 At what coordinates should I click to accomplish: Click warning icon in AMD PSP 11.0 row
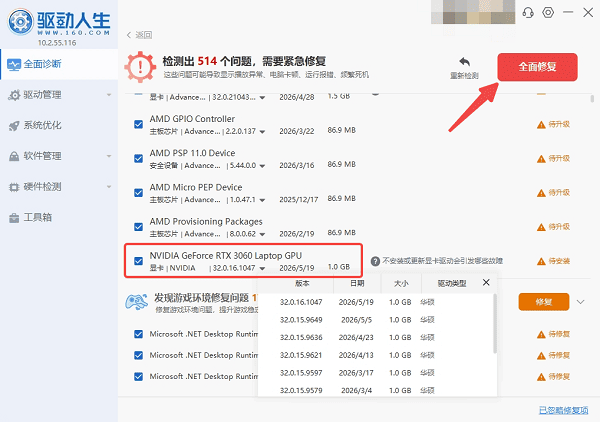541,159
